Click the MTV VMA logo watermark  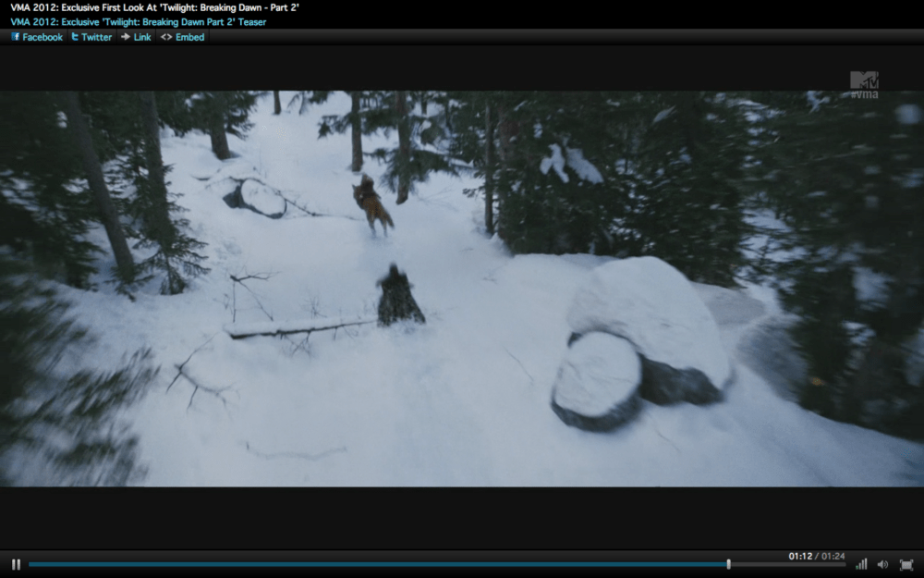(x=864, y=84)
